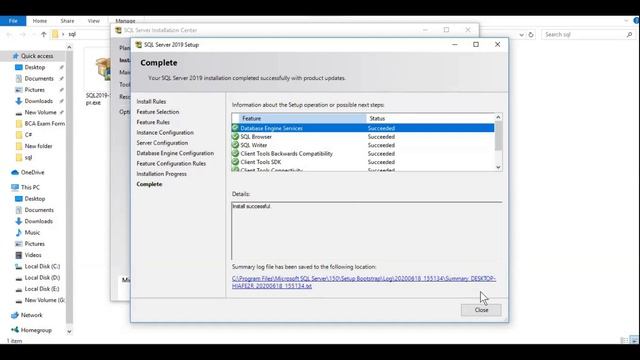Open the summary log file link
The width and height of the screenshot is (640, 360).
[364, 282]
